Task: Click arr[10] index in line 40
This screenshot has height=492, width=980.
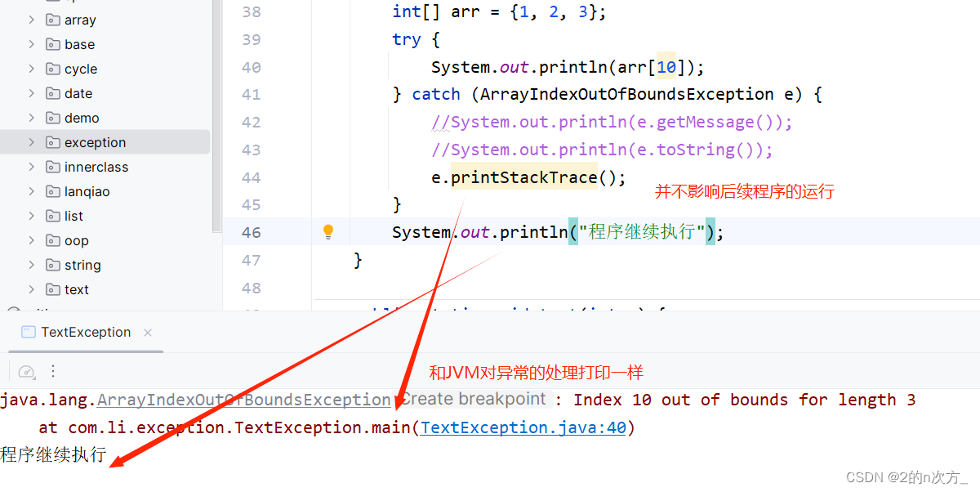Action: click(666, 68)
